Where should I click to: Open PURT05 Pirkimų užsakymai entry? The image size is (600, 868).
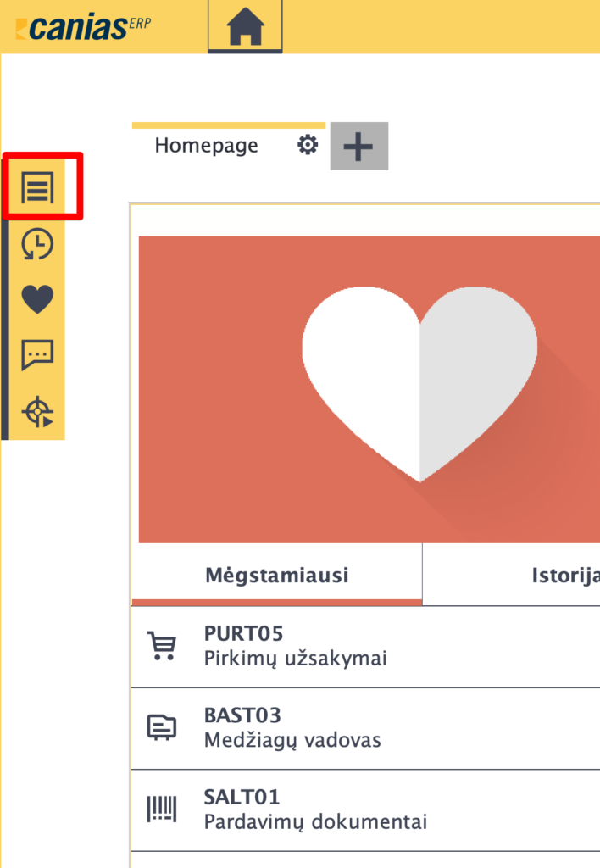pyautogui.click(x=295, y=646)
